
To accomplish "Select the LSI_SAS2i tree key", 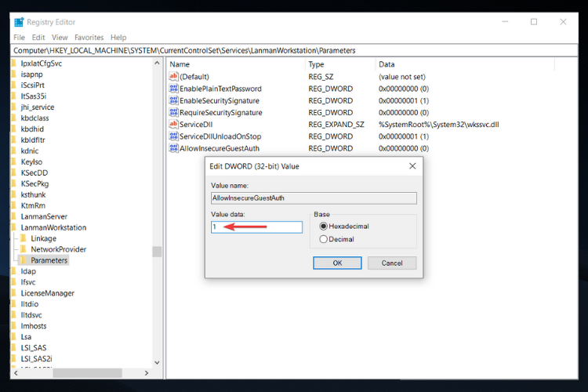I will 36,358.
